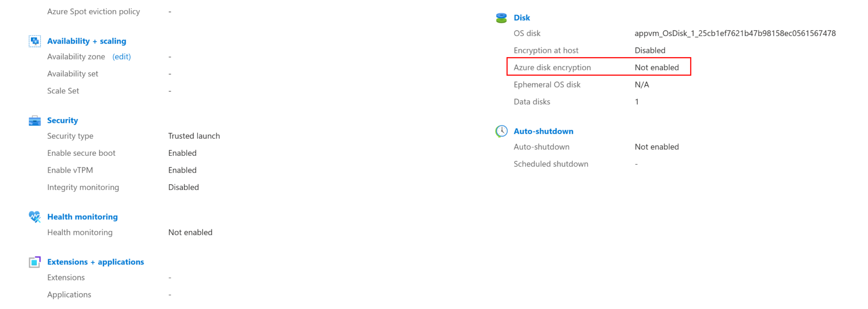Screen dimensions: 868x309
Task: Click the highlighted Azure disk encryption row
Action: coord(598,67)
